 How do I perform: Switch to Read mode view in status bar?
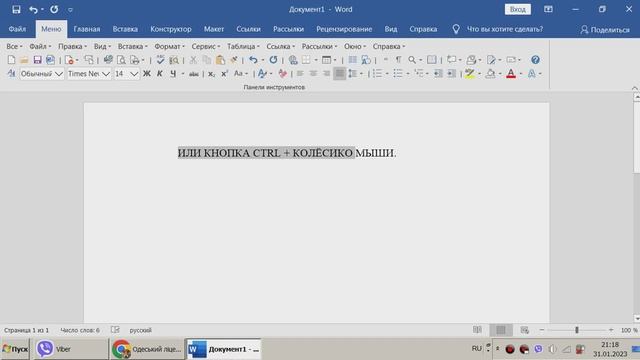[x=477, y=330]
